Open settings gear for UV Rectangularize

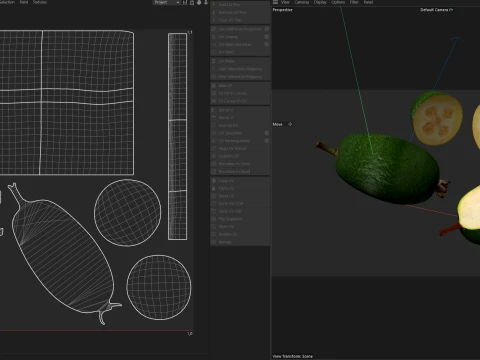[x=267, y=141]
